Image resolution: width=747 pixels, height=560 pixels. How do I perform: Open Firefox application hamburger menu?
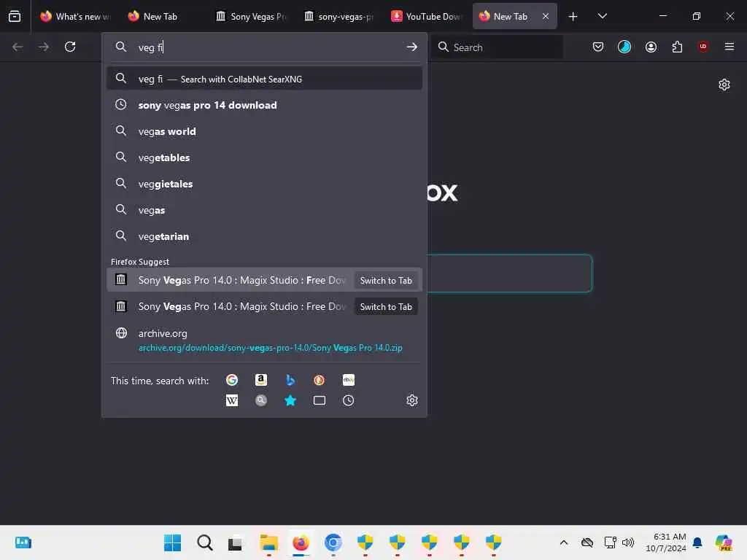729,47
